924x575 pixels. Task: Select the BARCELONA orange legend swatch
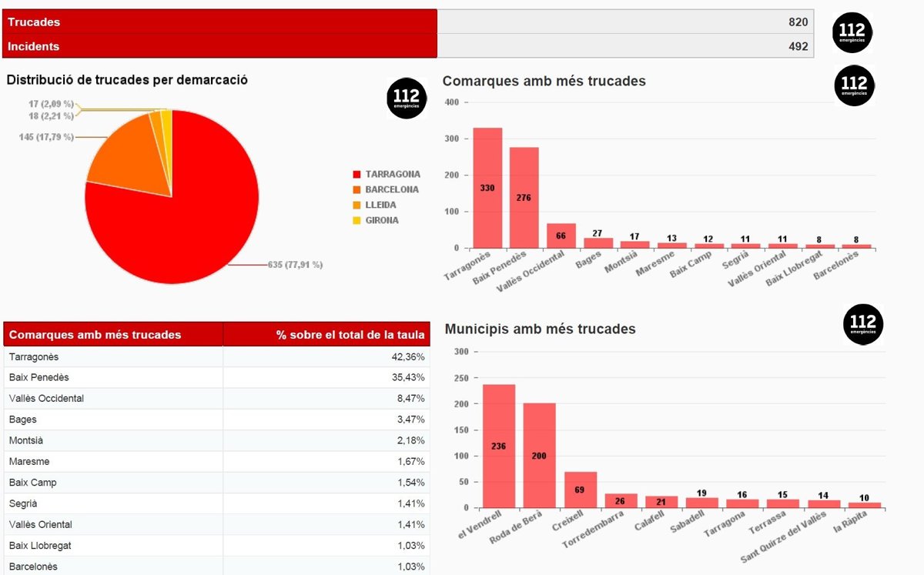357,189
